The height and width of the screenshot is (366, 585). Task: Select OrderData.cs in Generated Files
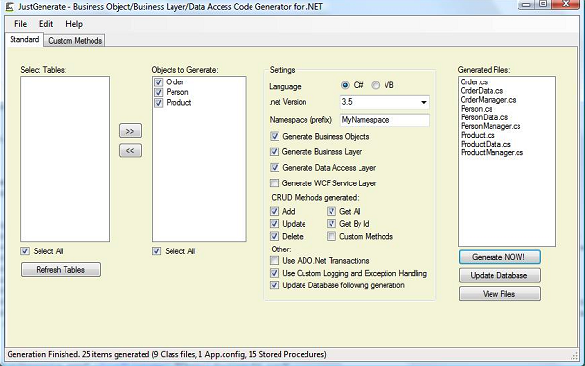[482, 91]
